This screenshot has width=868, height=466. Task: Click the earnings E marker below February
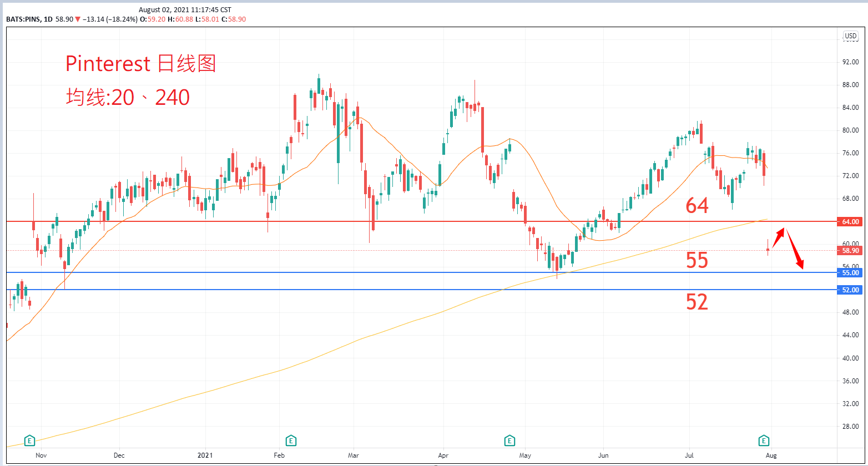point(290,442)
